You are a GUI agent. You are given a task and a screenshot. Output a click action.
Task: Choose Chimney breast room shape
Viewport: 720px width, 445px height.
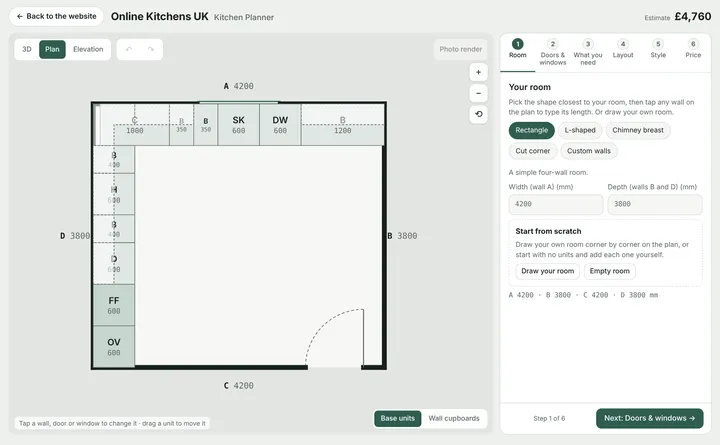pyautogui.click(x=638, y=130)
